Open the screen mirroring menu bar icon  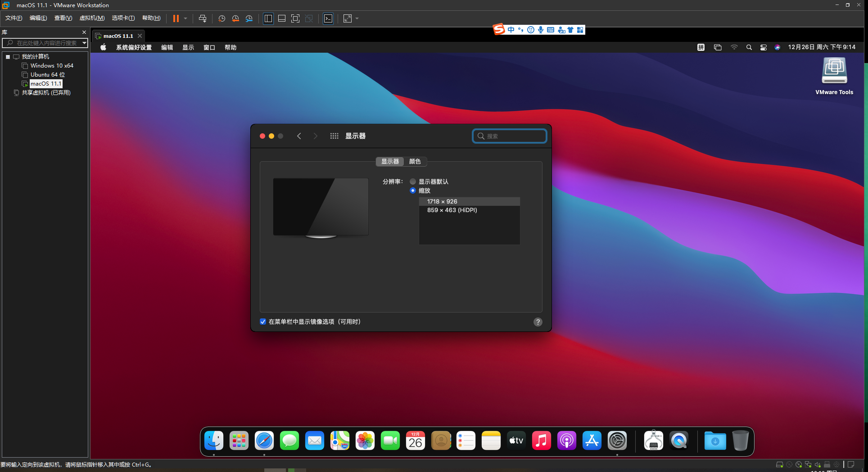click(x=718, y=47)
